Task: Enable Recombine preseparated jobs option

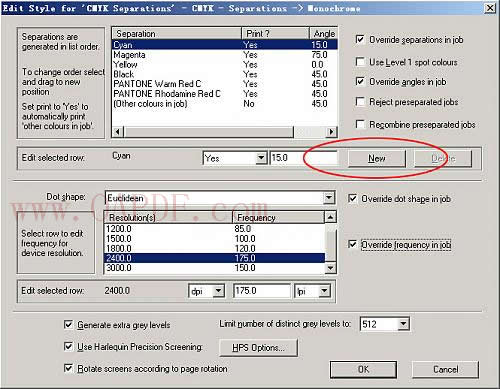Action: click(x=360, y=124)
